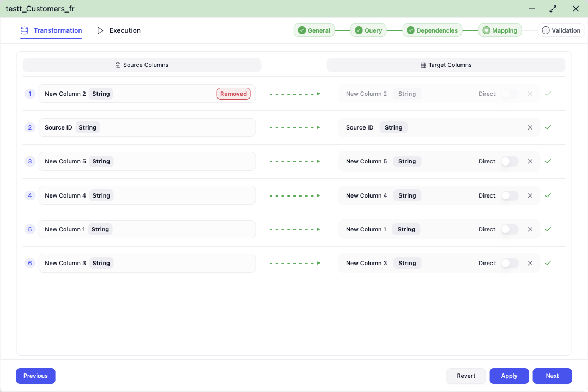Click the Revert button

pos(466,376)
